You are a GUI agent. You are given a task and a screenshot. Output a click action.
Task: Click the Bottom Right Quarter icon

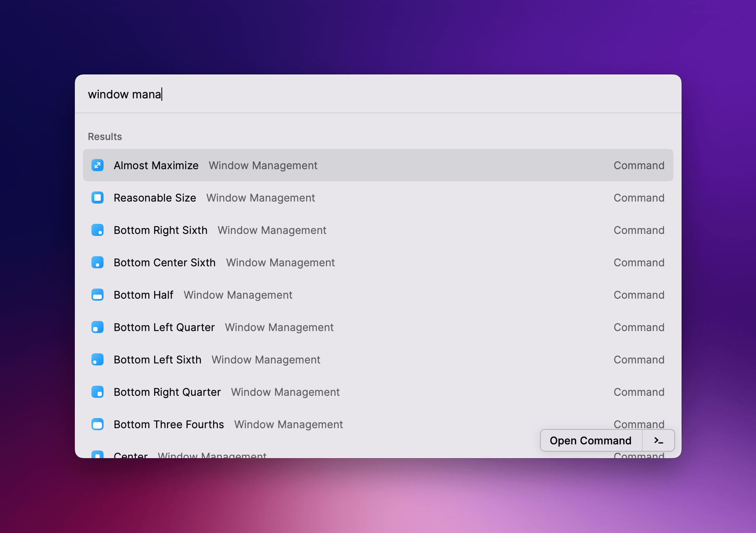point(97,392)
